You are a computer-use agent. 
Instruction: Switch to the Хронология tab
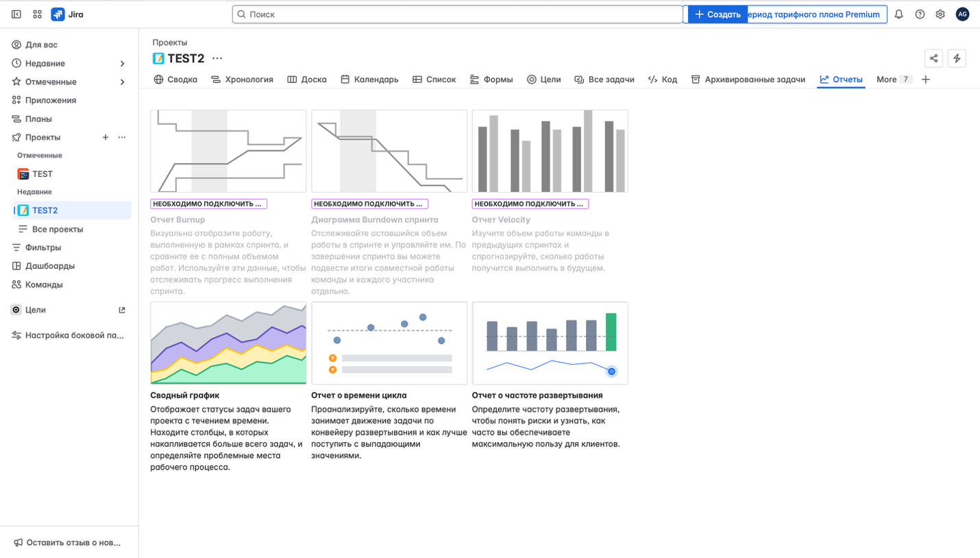242,80
